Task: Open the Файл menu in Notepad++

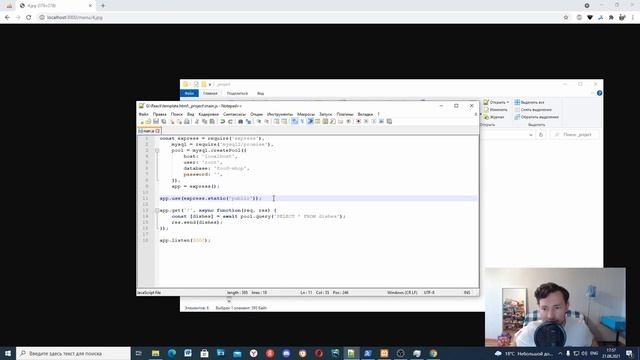Action: 143,114
